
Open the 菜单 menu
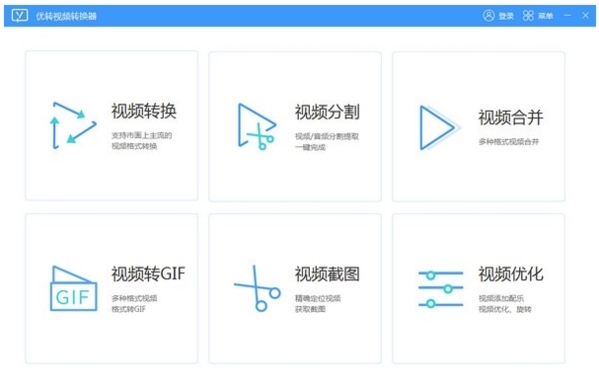coord(546,16)
